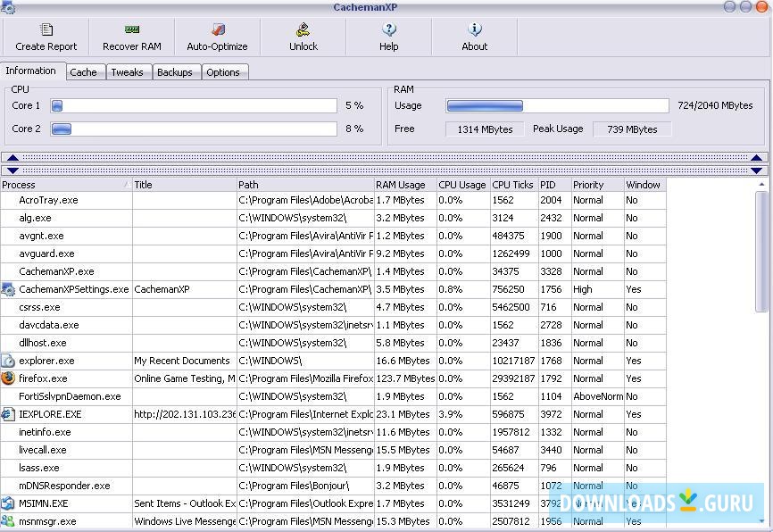Screen dimensions: 773x532
Task: Click Peak Usage value 739 MBytes
Action: (632, 129)
